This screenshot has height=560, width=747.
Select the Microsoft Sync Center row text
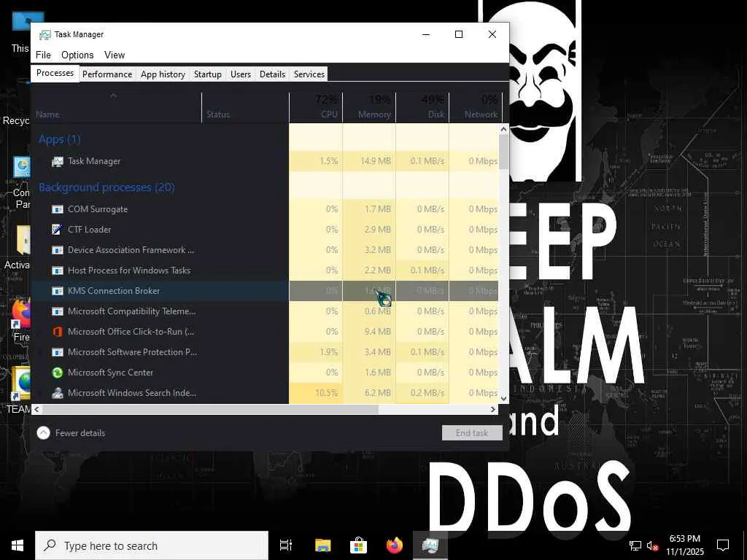pos(111,373)
